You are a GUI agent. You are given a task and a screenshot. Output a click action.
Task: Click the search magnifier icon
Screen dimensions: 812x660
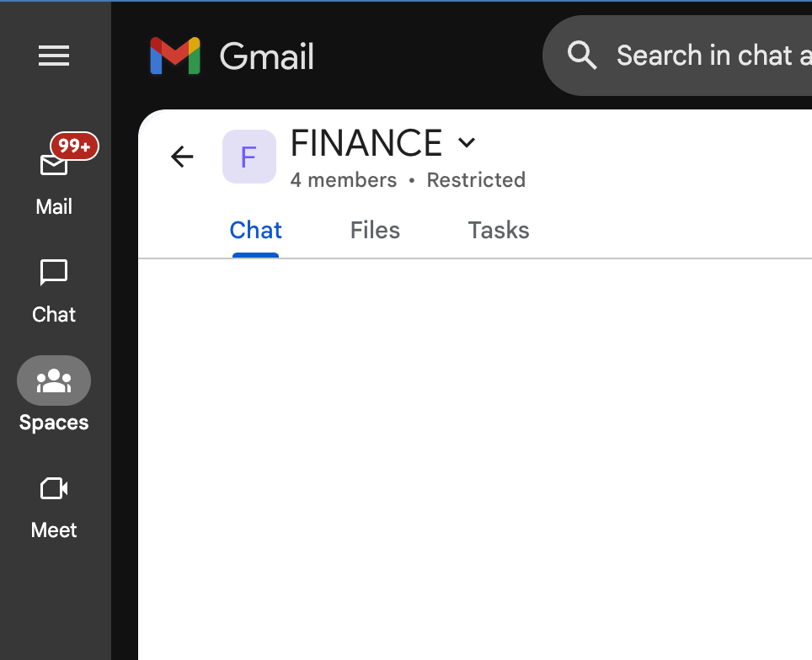click(582, 56)
